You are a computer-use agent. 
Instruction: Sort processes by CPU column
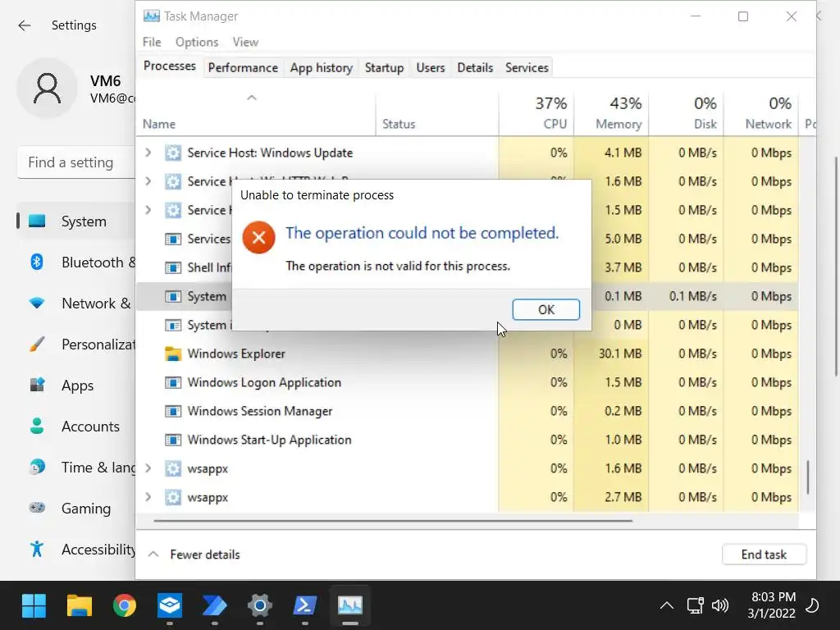point(536,113)
